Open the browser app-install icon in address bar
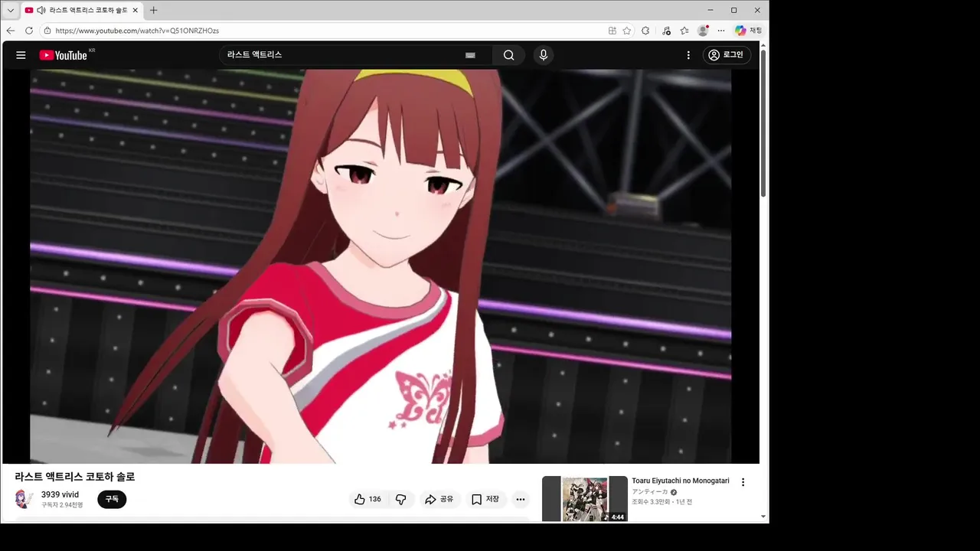This screenshot has height=551, width=980. 612,31
